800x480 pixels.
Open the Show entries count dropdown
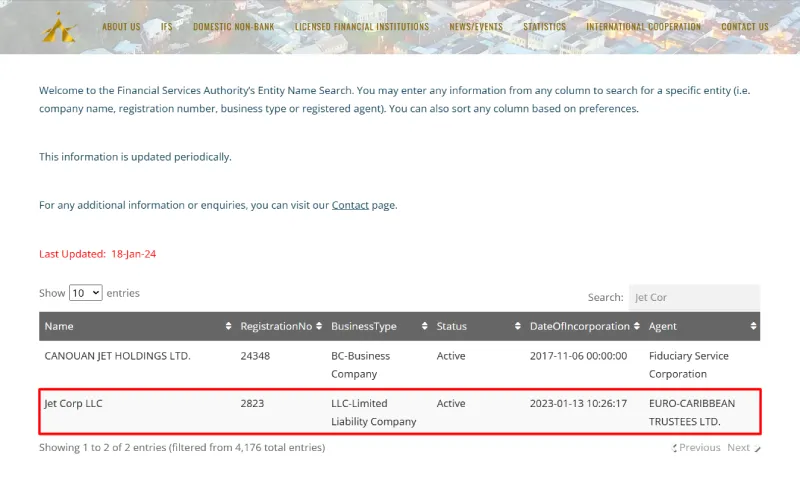tap(86, 293)
